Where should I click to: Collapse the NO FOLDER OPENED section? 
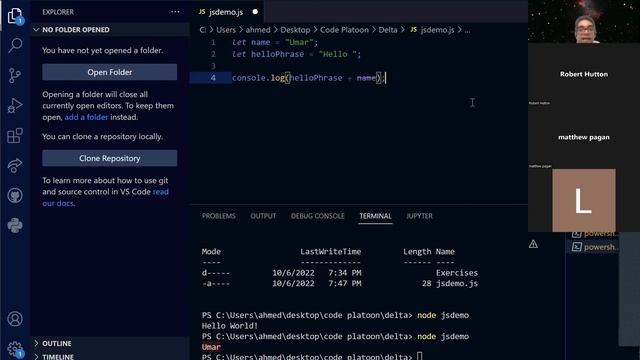110,30
